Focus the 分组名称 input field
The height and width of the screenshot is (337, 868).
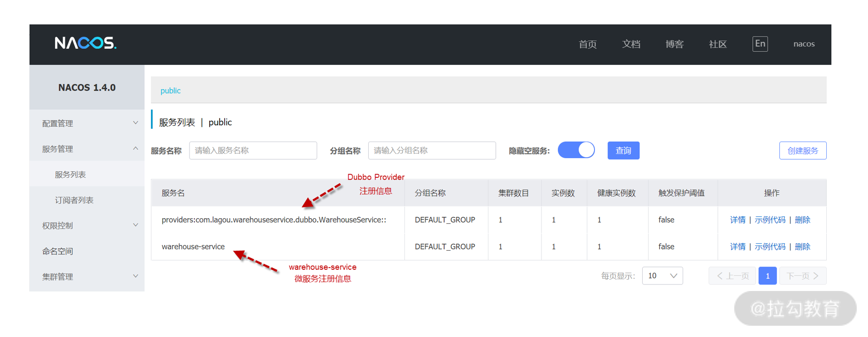432,150
